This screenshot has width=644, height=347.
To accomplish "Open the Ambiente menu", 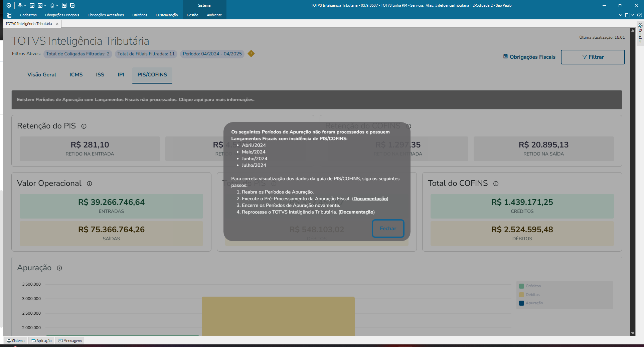I will click(214, 15).
